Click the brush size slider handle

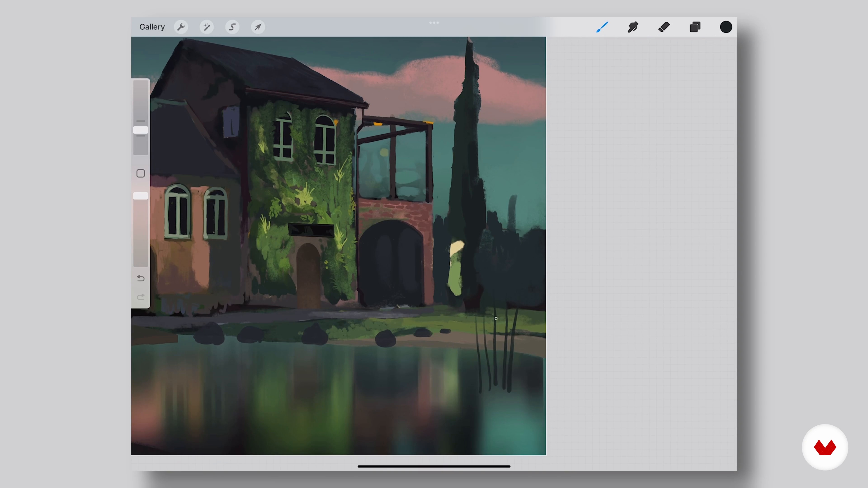(x=141, y=130)
